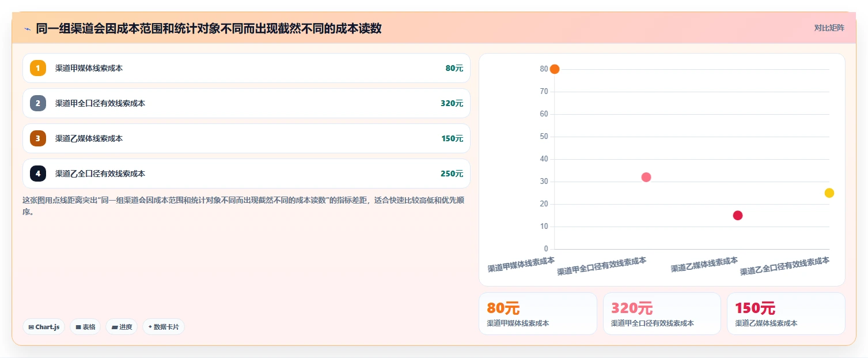Click x-axis label 渠道甲媒体线索成本 under chart
The width and height of the screenshot is (868, 358).
[521, 264]
